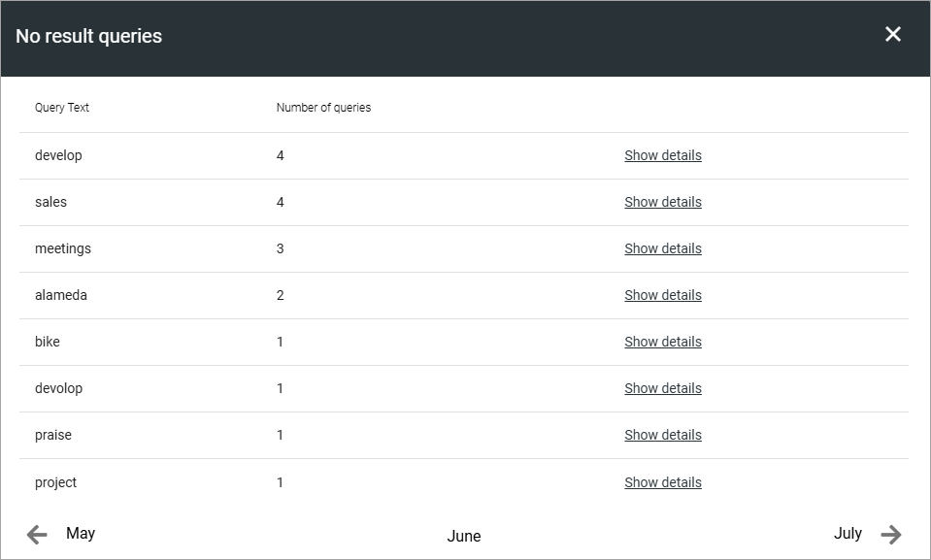Select the 'develop' query text
Screen dimensions: 931x560
pyautogui.click(x=58, y=155)
